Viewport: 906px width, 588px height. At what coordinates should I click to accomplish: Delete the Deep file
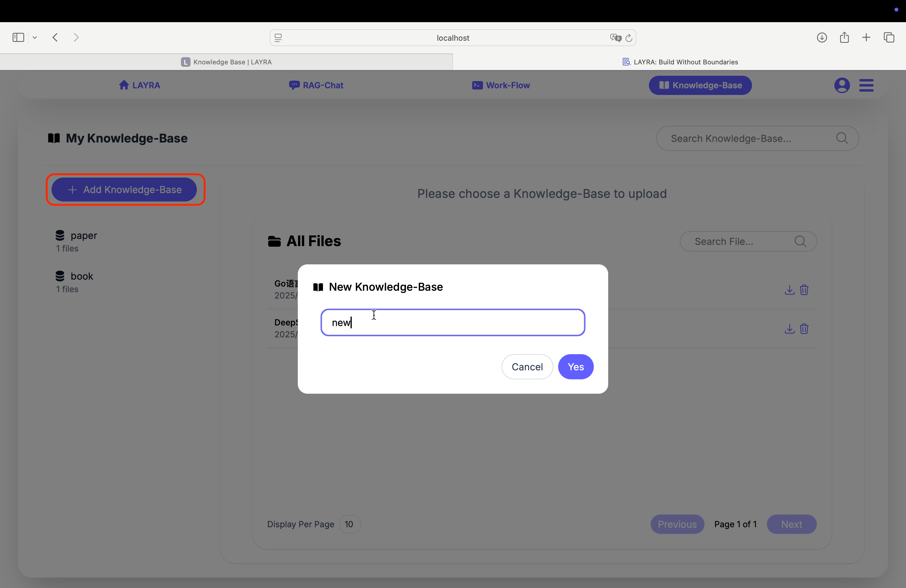tap(804, 329)
